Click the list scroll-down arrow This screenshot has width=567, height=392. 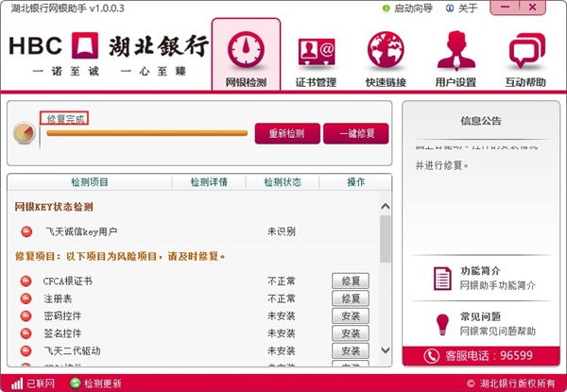(x=386, y=350)
